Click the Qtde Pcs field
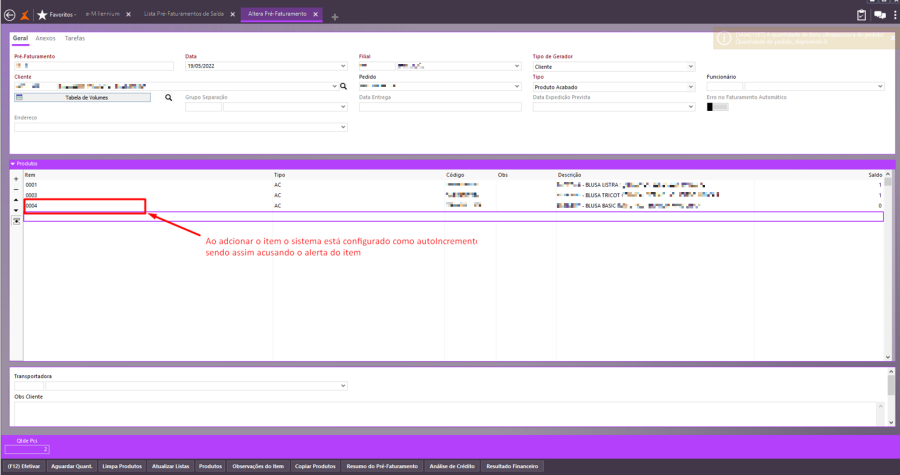Viewport: 900px width, 475px height. point(27,449)
